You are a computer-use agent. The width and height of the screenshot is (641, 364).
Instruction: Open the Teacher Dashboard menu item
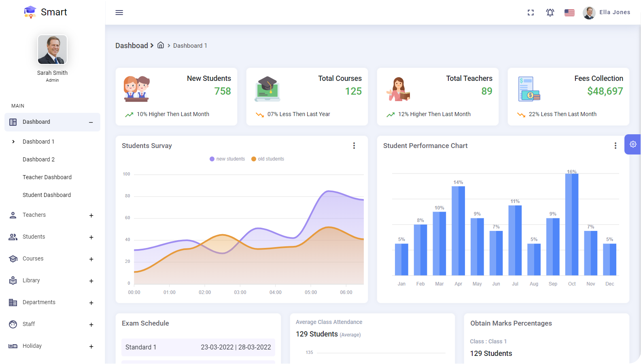point(47,177)
